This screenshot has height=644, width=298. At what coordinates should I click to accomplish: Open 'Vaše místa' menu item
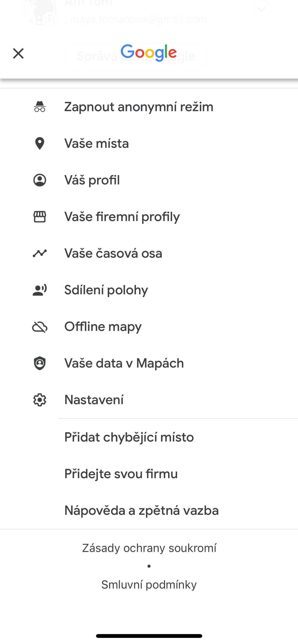[x=97, y=143]
